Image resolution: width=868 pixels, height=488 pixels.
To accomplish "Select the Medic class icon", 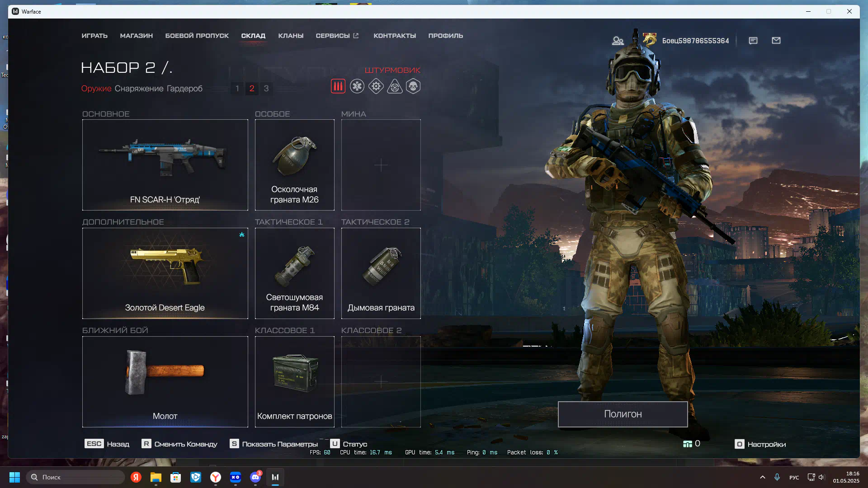I will [357, 86].
